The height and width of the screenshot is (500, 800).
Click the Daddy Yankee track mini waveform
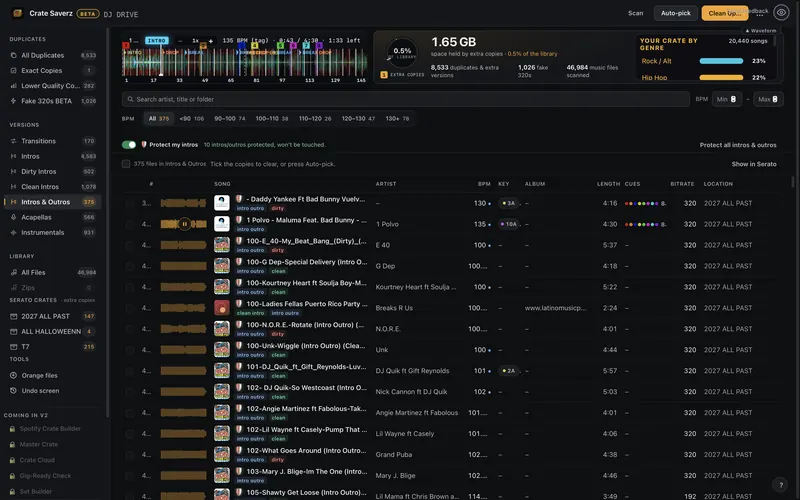(183, 203)
